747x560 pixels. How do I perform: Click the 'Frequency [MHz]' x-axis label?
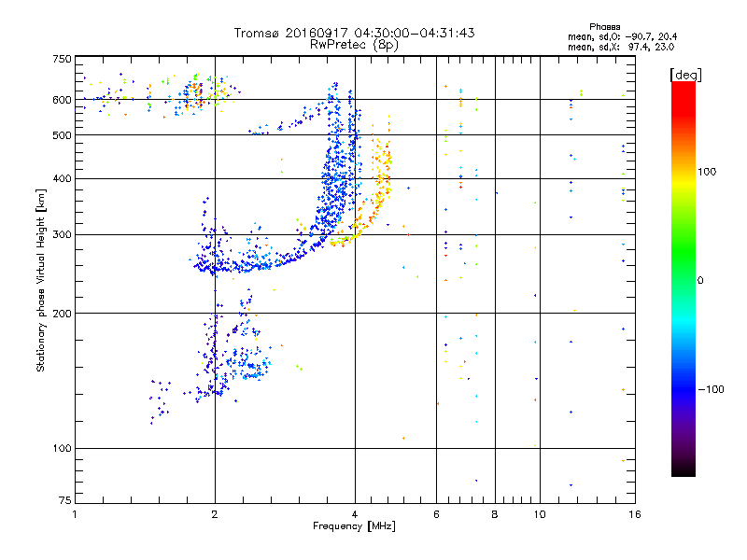354,526
